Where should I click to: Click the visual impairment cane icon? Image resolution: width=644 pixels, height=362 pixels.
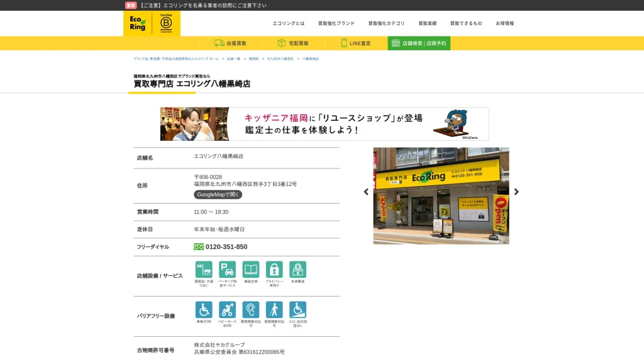click(x=274, y=310)
